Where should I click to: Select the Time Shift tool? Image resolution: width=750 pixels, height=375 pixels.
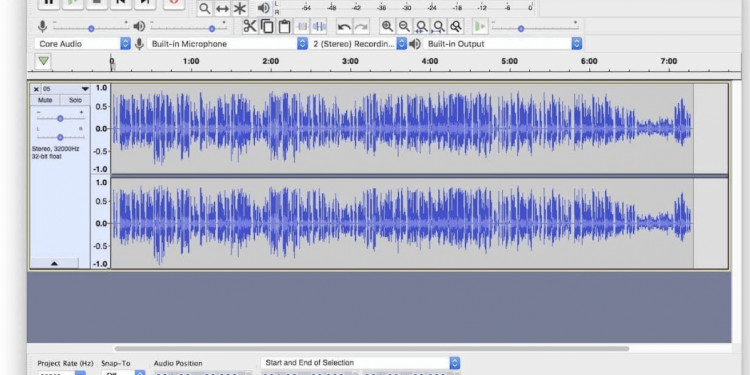(222, 8)
